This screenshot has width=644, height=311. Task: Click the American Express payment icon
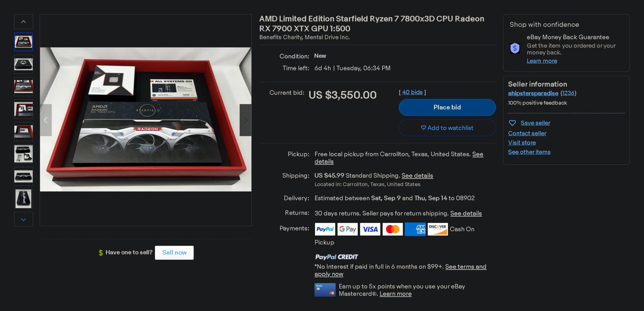[x=415, y=229]
